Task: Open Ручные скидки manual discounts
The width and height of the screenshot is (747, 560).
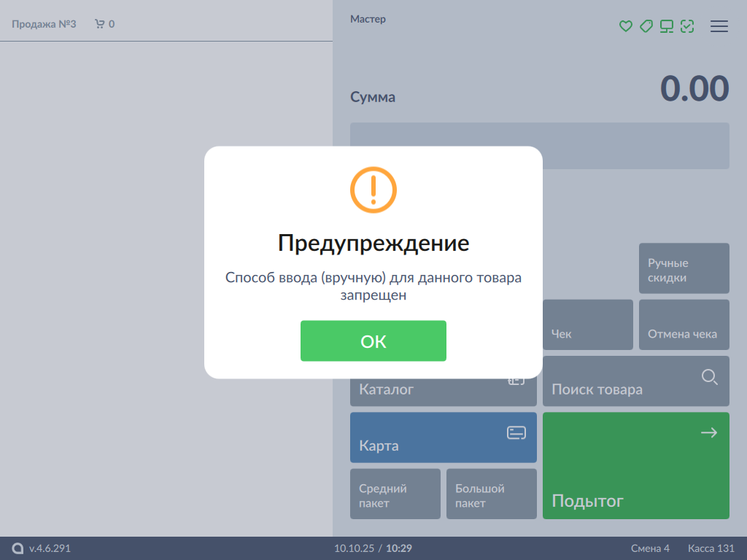Action: 684,269
